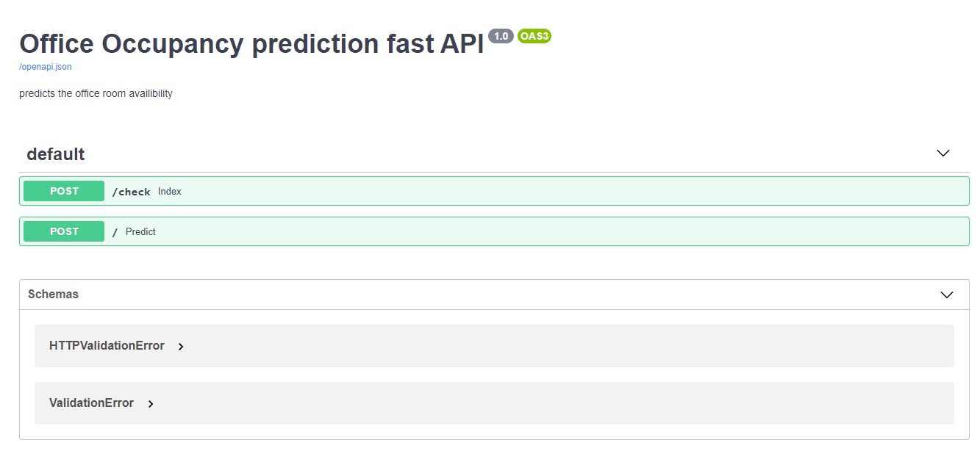Click the /check endpoint path text
This screenshot has width=980, height=451.
pos(131,191)
